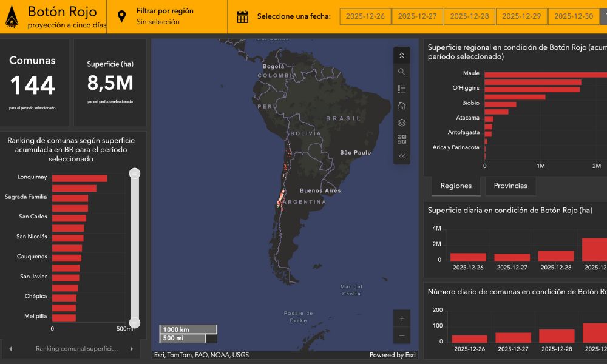The height and width of the screenshot is (364, 607).
Task: Switch to the Regiones tab
Action: click(x=456, y=186)
